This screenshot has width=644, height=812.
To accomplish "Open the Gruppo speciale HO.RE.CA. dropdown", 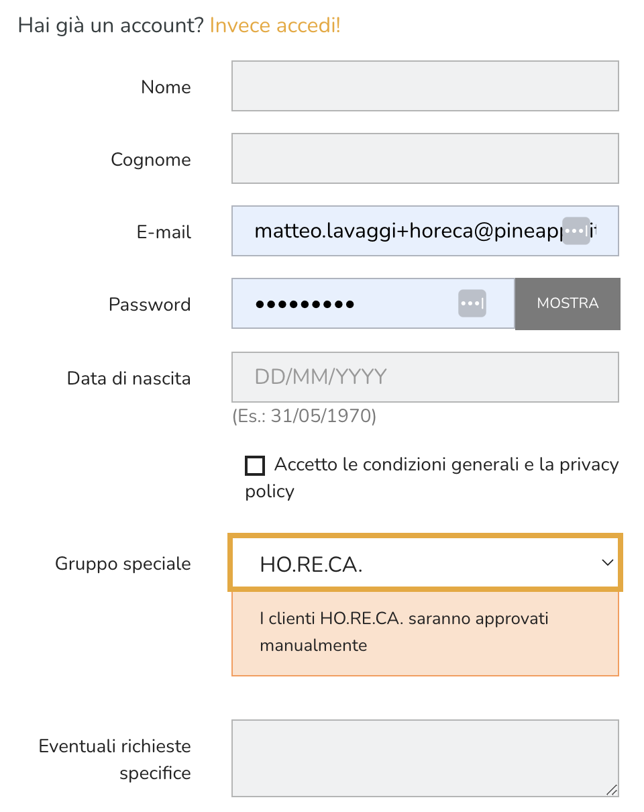I will 425,562.
